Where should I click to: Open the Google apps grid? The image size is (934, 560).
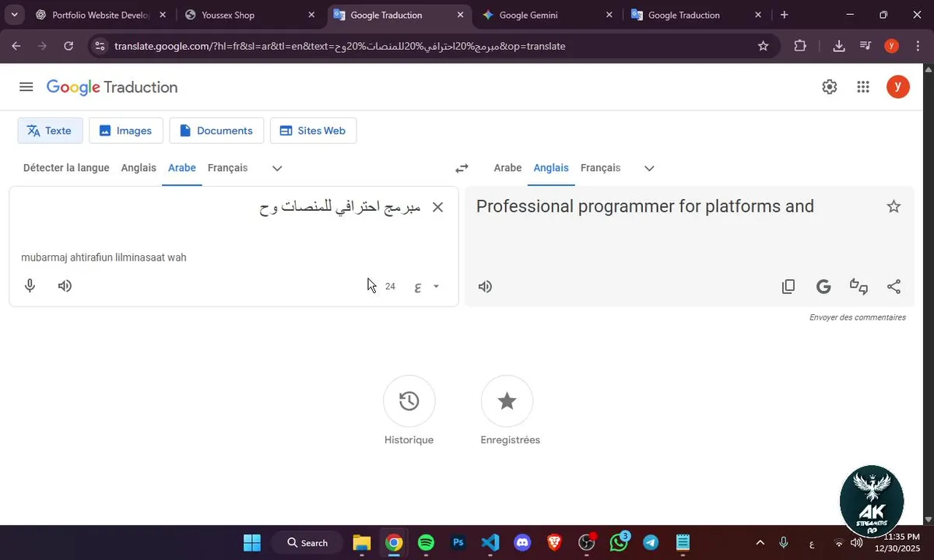(863, 87)
